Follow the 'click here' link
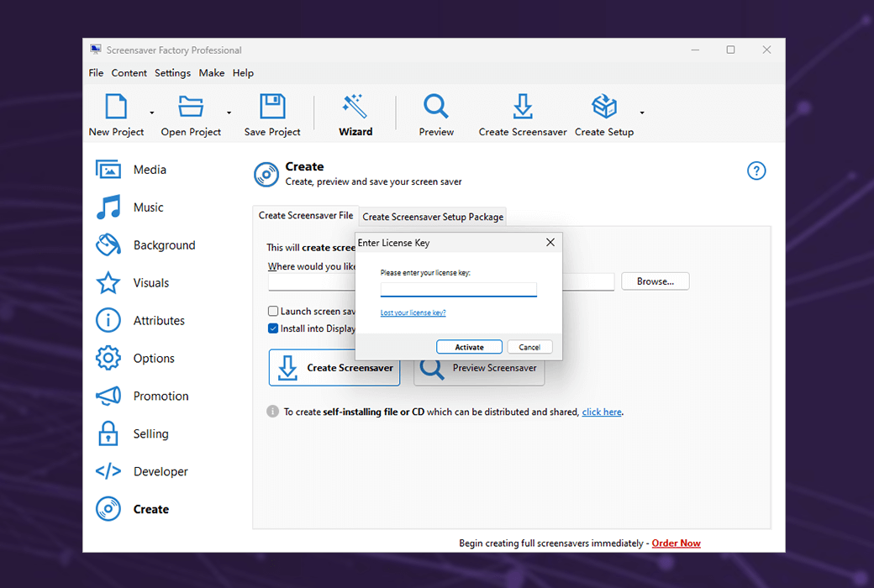 point(602,412)
